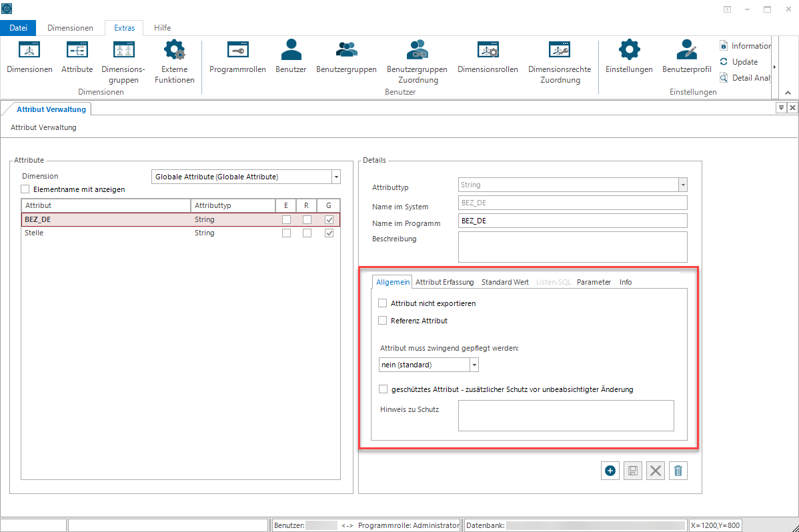Click Programmrolle: Administrator in status bar
This screenshot has height=532, width=799.
click(x=409, y=525)
